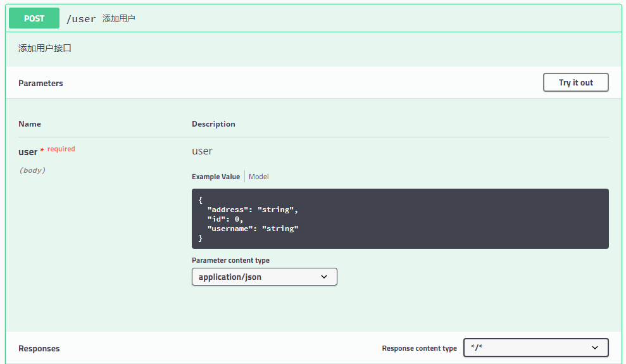626x364 pixels.
Task: Click the Responses section header
Action: tap(39, 348)
